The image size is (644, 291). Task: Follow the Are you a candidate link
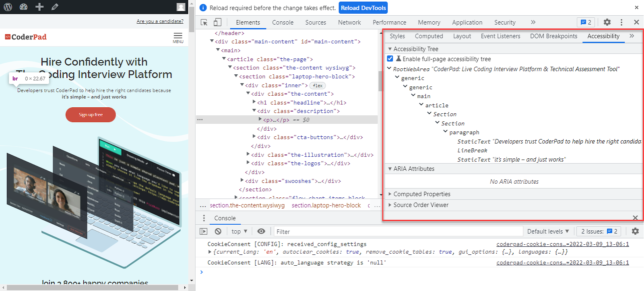tap(160, 21)
